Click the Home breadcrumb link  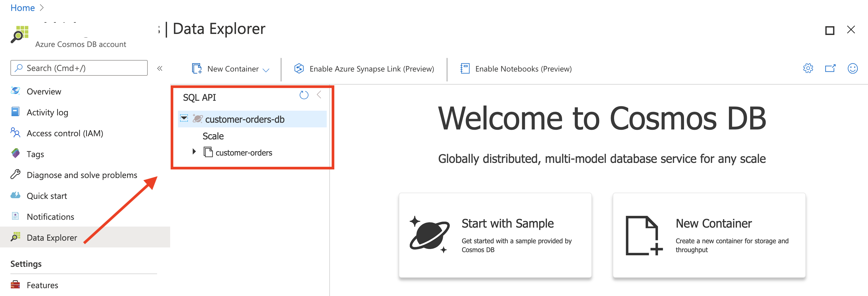22,8
